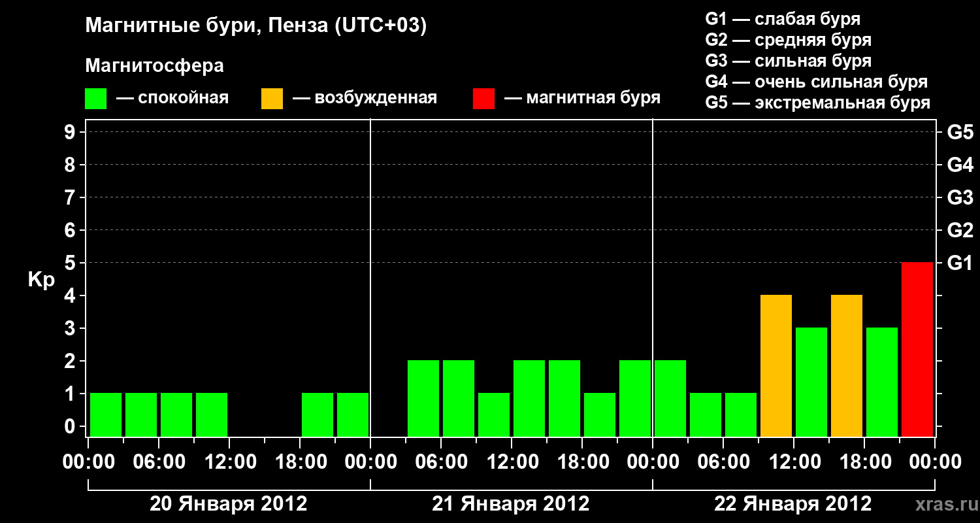Viewport: 980px width, 523px height.
Task: Select the red Kp 5 storm bar
Action: coord(917,349)
